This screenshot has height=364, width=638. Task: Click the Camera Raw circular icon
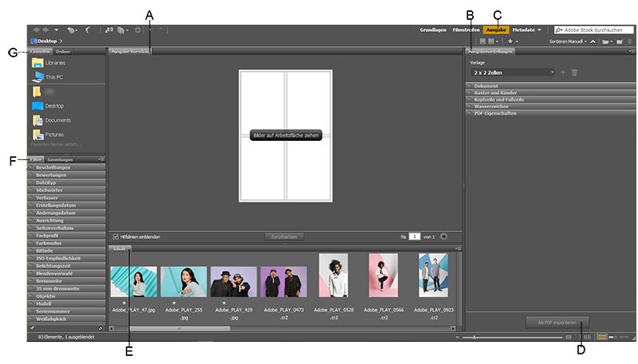(x=138, y=30)
